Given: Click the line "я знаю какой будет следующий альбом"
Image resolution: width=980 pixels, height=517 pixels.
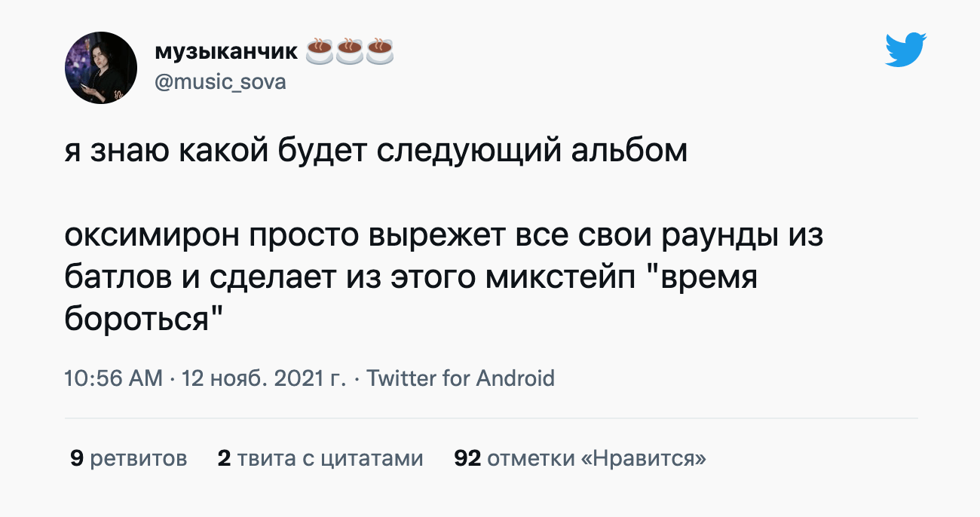Looking at the screenshot, I should [x=375, y=151].
